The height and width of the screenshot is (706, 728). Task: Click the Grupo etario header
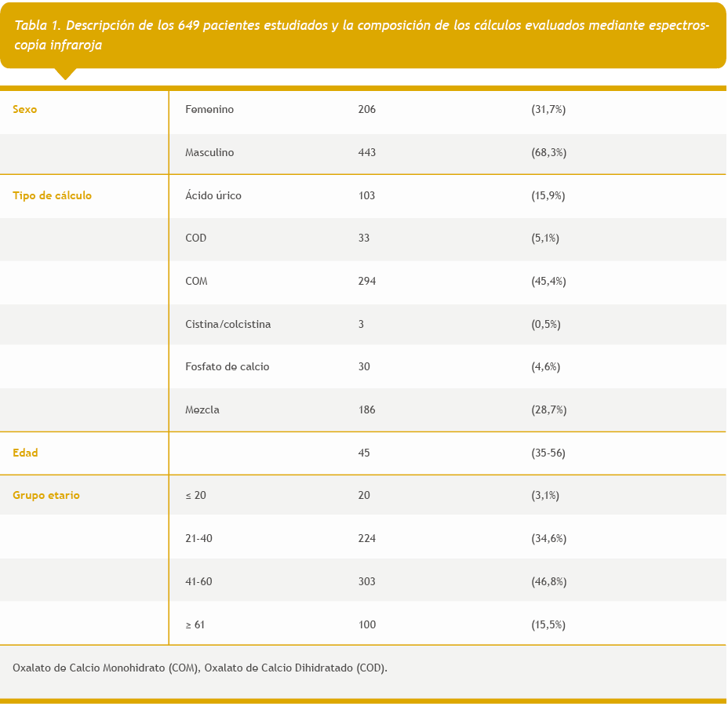tap(46, 496)
